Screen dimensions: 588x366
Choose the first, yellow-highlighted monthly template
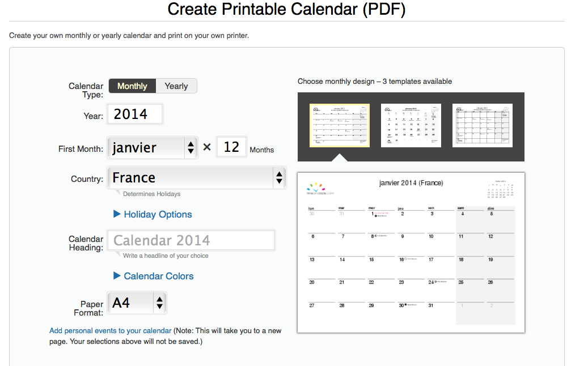[x=340, y=125]
